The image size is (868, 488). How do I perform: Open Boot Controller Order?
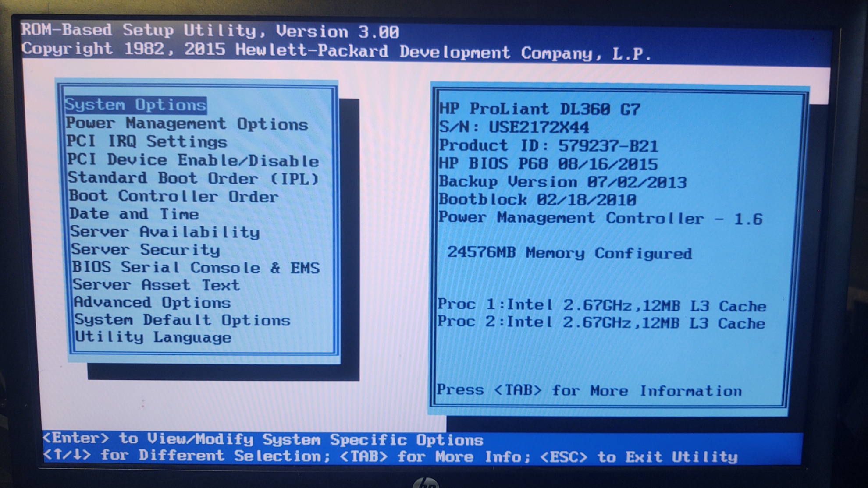[x=174, y=197]
